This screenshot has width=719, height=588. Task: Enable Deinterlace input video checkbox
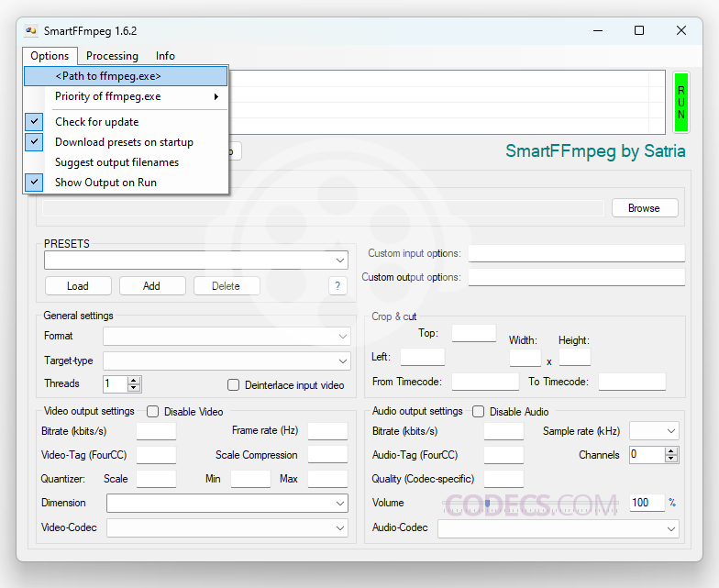[233, 385]
